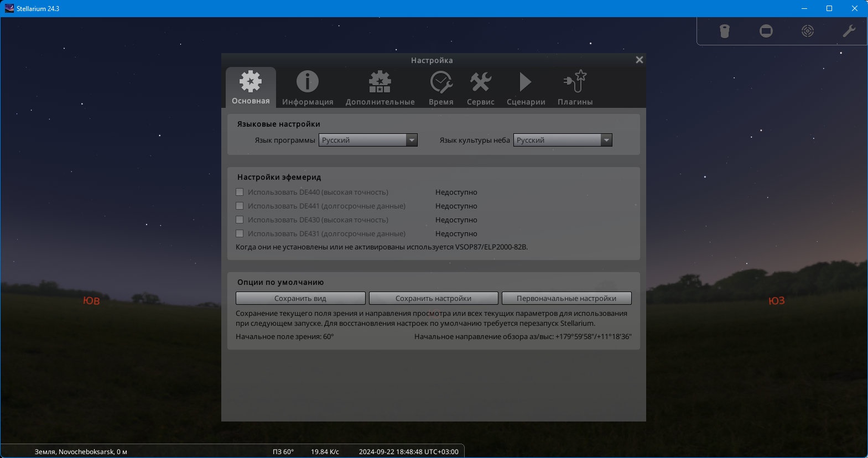Image resolution: width=868 pixels, height=458 pixels.
Task: Select the Основная tab
Action: pos(251,87)
